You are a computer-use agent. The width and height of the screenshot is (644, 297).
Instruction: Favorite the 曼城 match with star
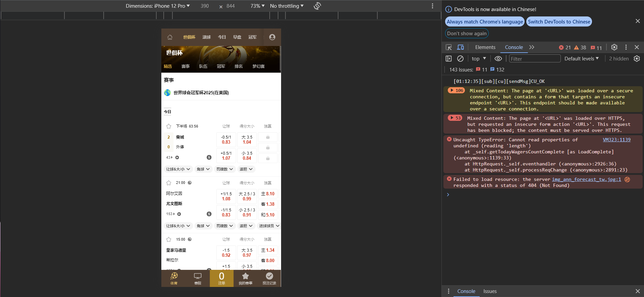point(169,127)
